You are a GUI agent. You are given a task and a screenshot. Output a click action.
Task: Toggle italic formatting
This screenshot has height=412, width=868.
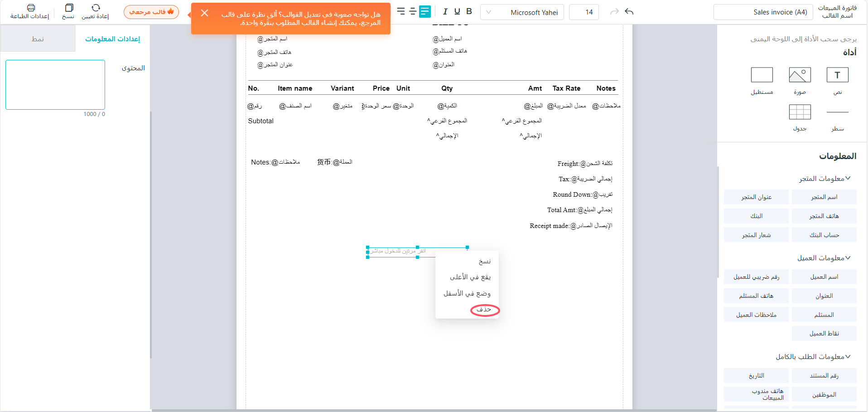(445, 12)
